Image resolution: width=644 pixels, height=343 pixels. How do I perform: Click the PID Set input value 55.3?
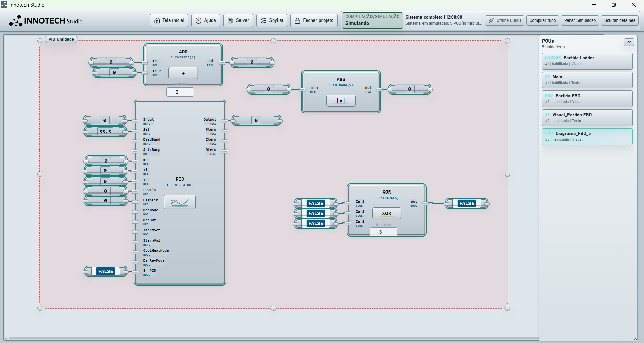click(105, 132)
